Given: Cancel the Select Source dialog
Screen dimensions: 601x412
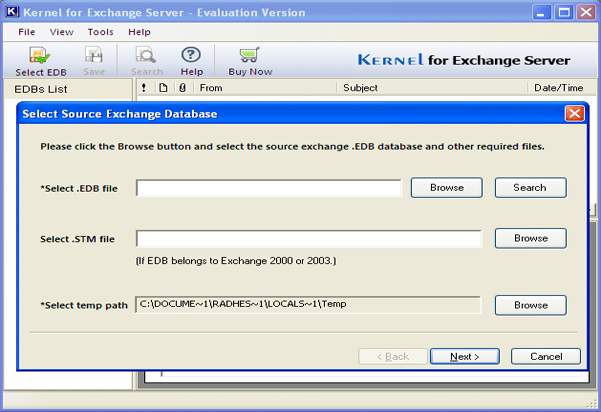Looking at the screenshot, I should pos(545,356).
